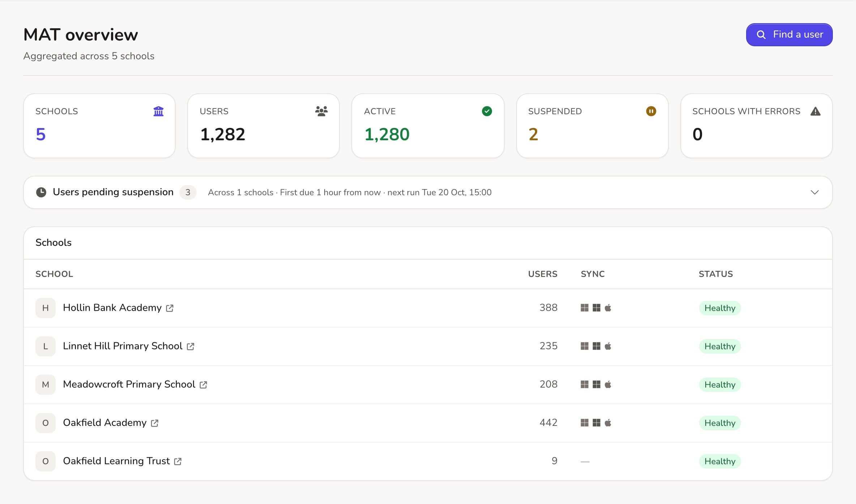Click the Users card total 1,282
856x504 pixels.
coord(223,134)
